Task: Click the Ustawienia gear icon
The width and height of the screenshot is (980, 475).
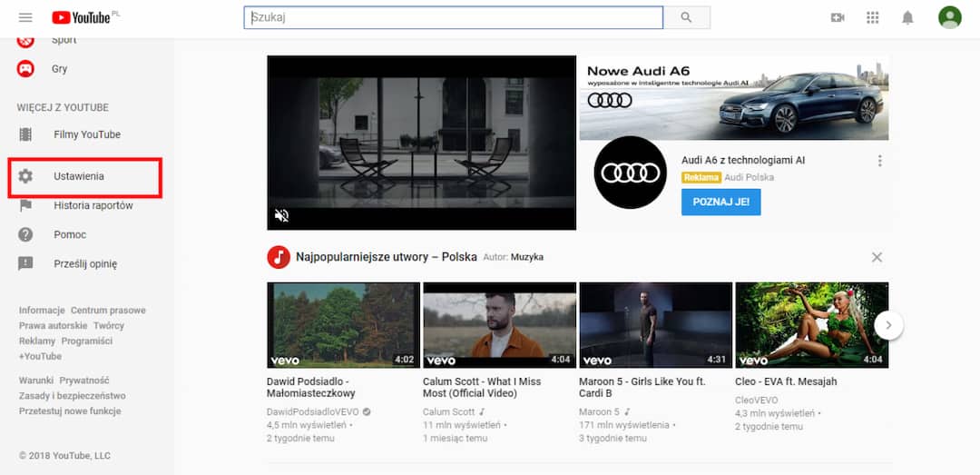Action: pos(25,176)
